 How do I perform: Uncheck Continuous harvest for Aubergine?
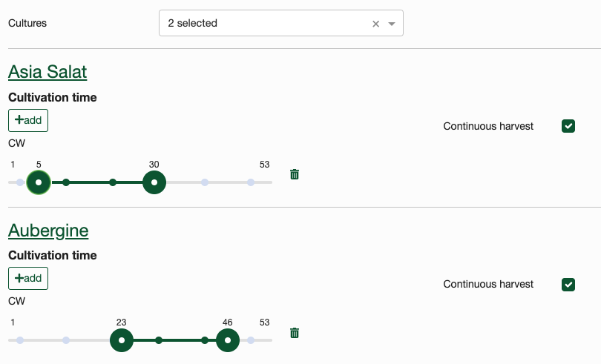[568, 284]
